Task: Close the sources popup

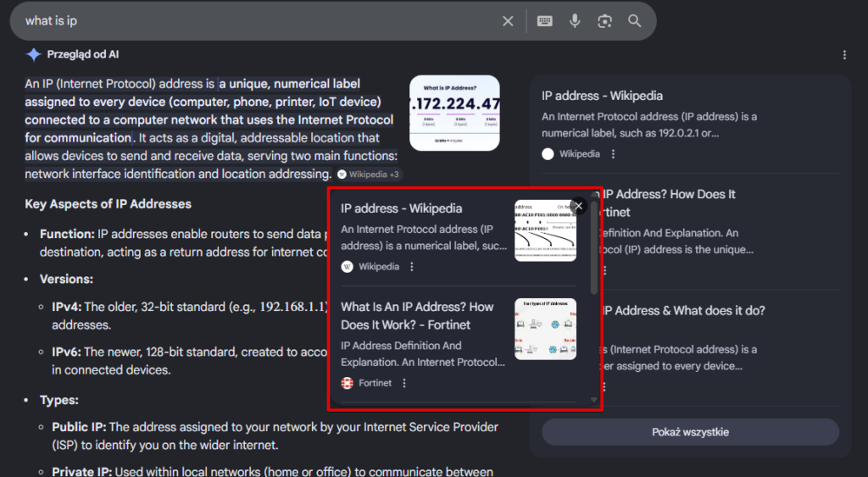Action: (578, 206)
